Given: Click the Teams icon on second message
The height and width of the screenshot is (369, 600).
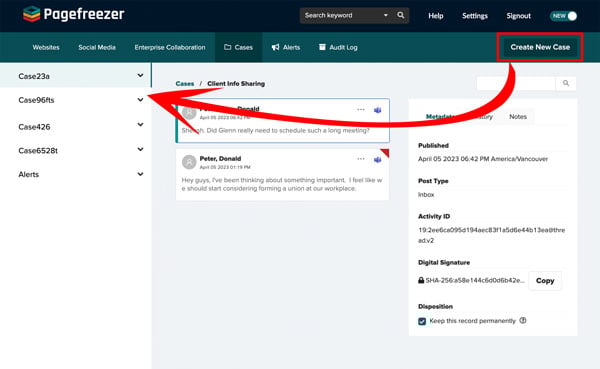Looking at the screenshot, I should [x=377, y=160].
